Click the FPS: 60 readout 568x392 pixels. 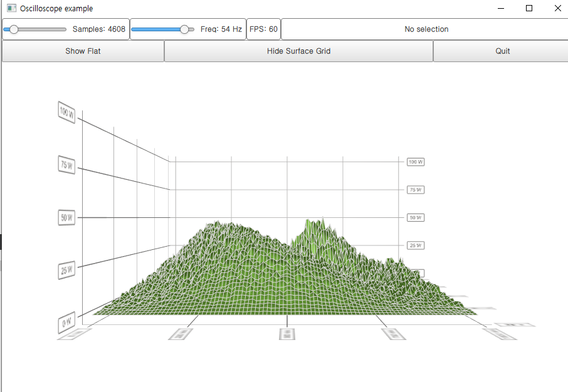tap(263, 29)
